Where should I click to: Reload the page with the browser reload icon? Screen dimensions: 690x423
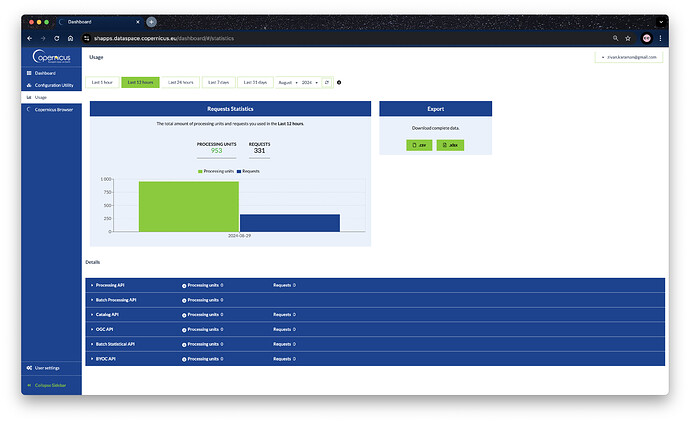click(x=57, y=38)
